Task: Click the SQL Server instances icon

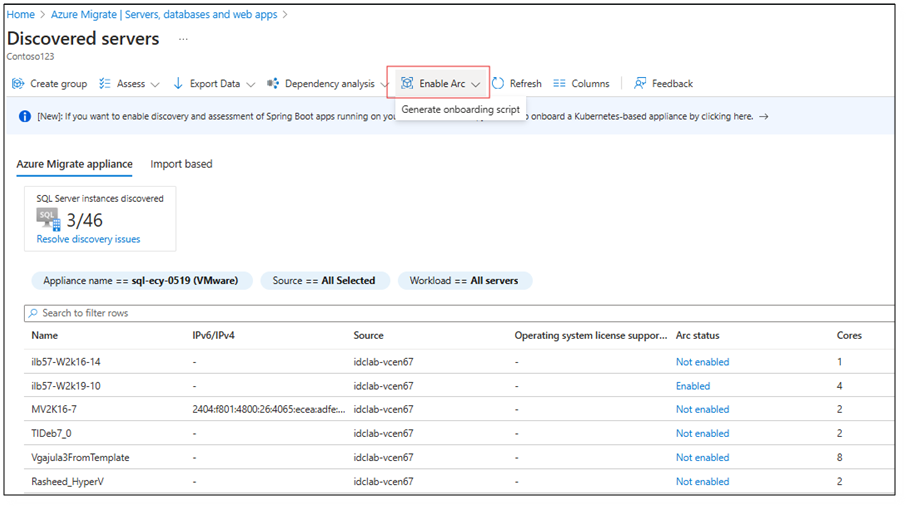Action: click(x=48, y=219)
